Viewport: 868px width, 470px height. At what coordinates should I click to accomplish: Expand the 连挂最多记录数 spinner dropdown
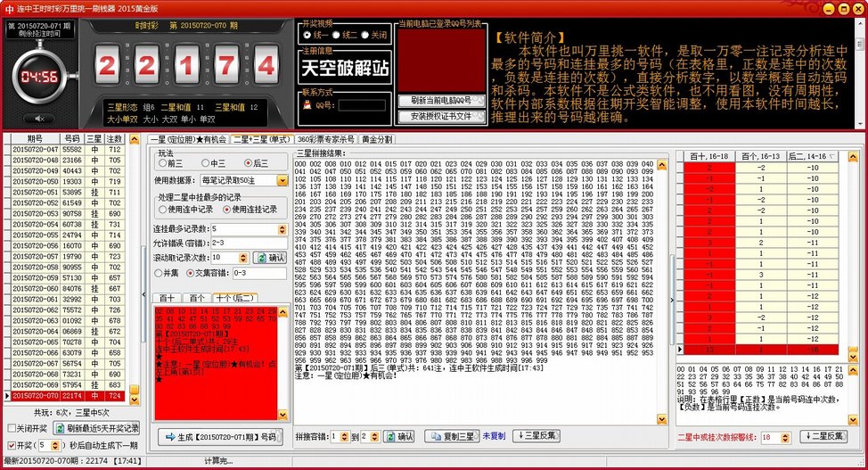point(283,229)
